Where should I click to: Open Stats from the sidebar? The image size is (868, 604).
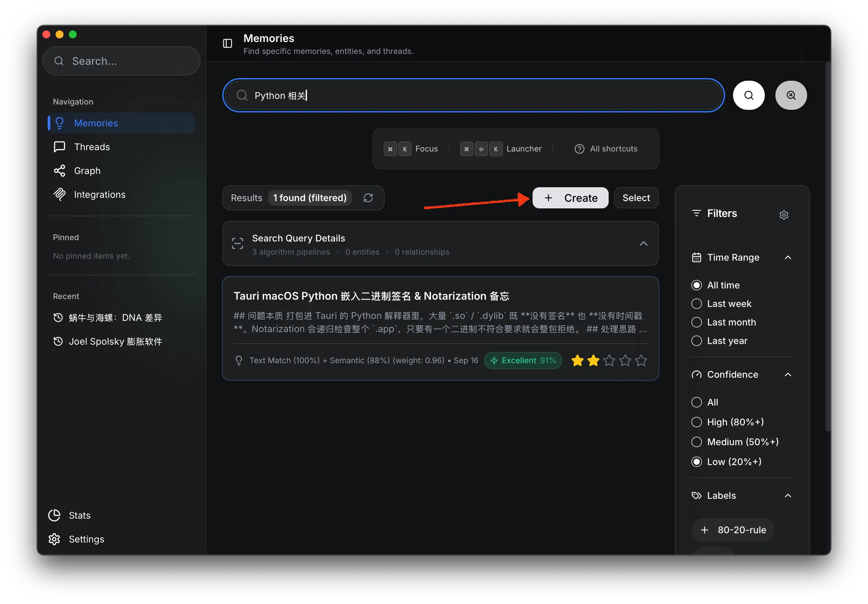coord(79,515)
